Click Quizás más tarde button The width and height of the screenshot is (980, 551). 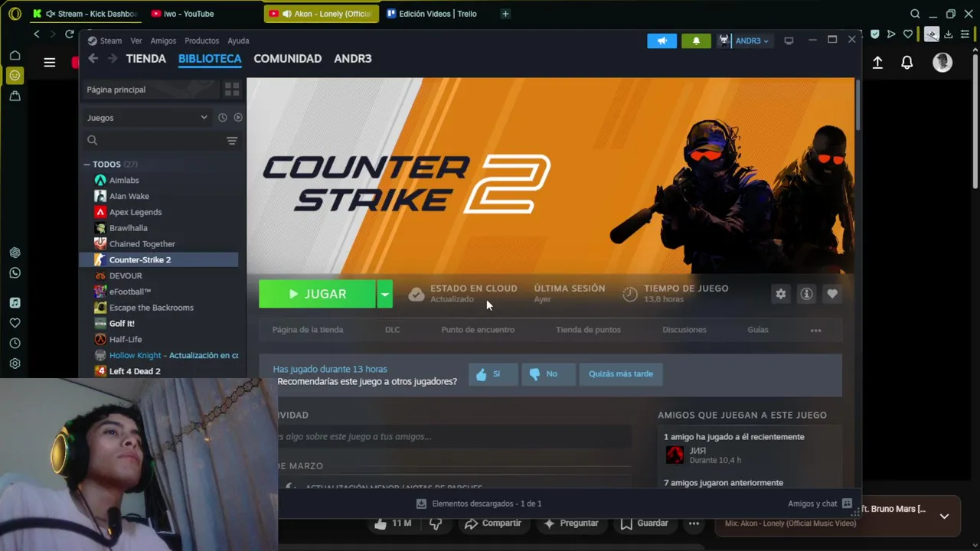(621, 374)
